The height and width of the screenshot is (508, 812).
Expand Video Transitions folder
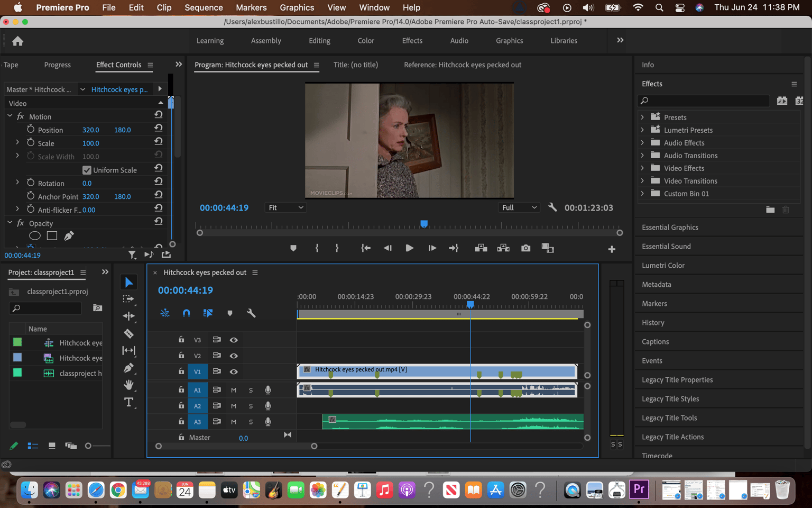tap(642, 180)
